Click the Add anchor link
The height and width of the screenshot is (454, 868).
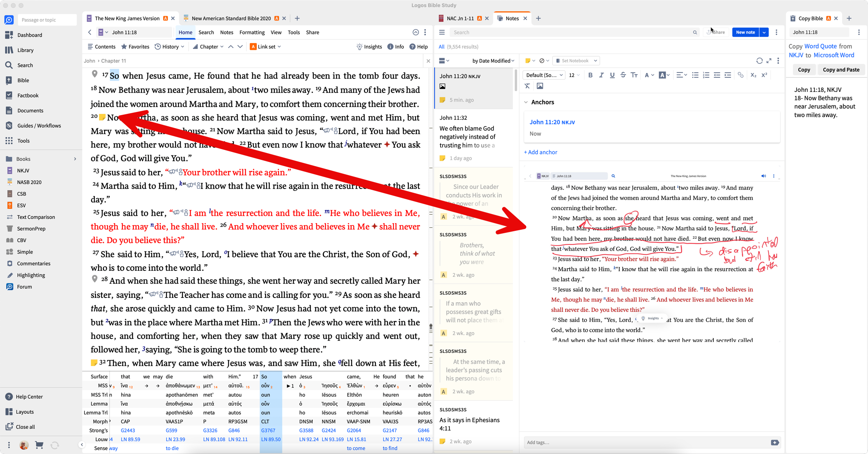[x=541, y=152]
